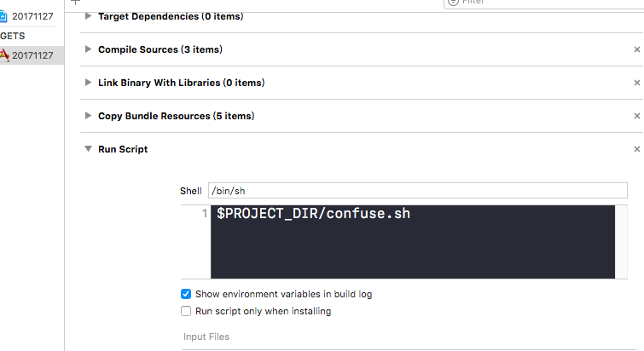Delete Link Binary With Libraries phase
Image resolution: width=644 pixels, height=351 pixels.
click(637, 83)
